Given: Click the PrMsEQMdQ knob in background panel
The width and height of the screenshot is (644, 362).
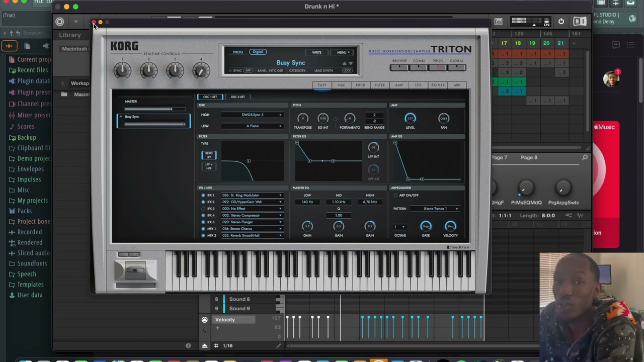Looking at the screenshot, I should 526,189.
